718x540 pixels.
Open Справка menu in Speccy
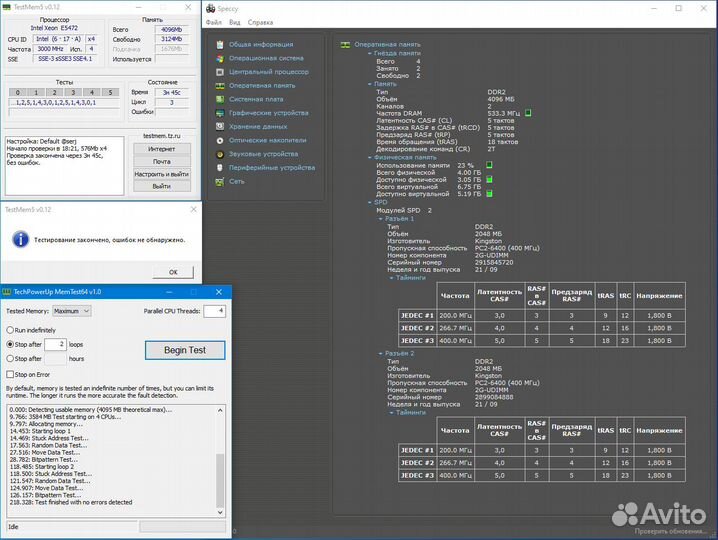click(260, 21)
